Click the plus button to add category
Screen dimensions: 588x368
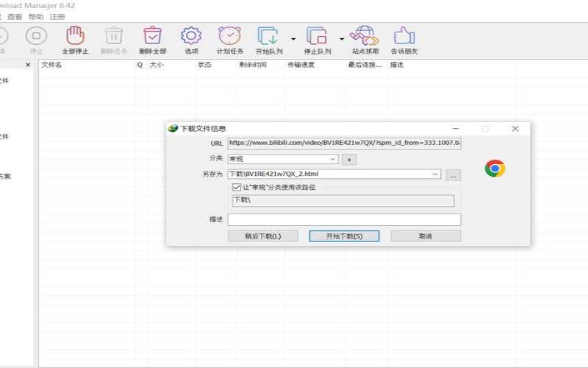tap(350, 159)
